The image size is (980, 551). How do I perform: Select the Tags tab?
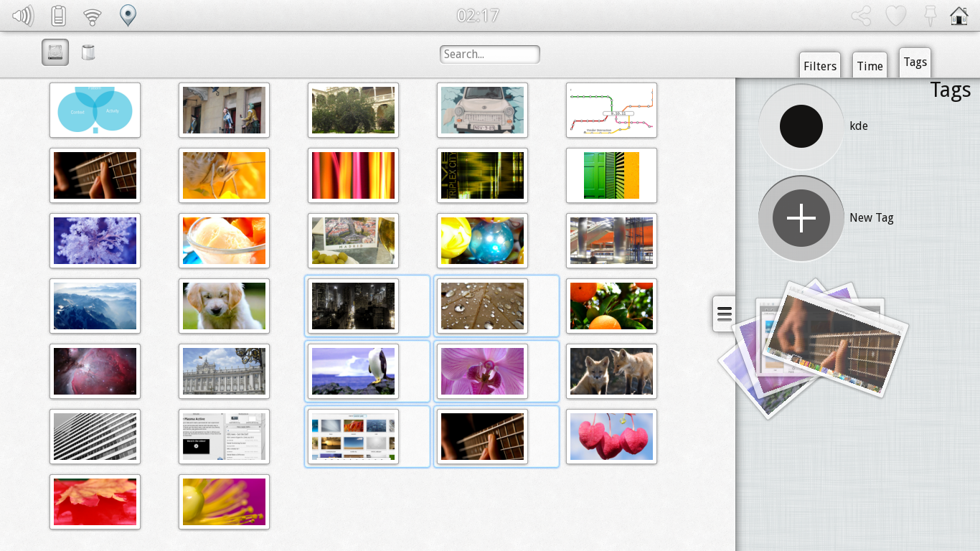pyautogui.click(x=915, y=62)
